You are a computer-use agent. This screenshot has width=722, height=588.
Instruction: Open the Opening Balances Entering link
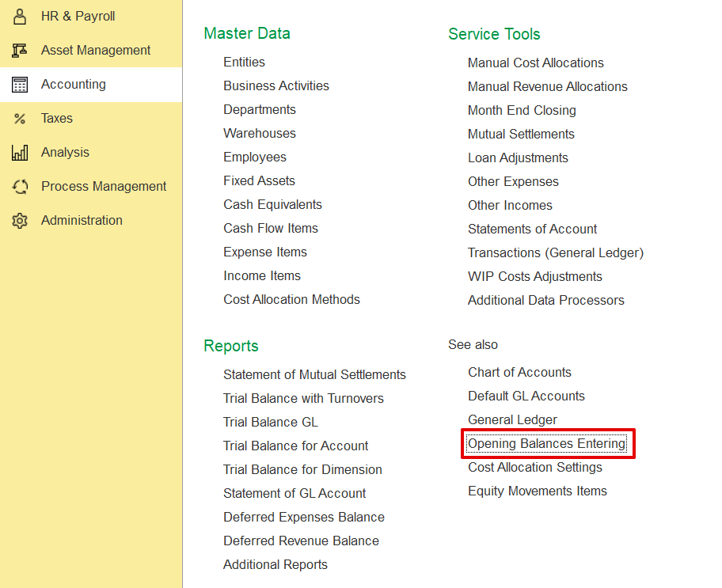tap(546, 444)
